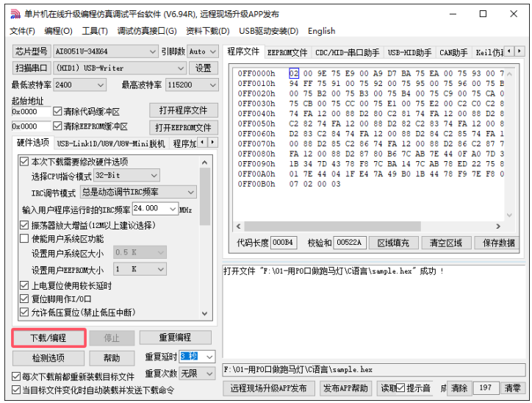Click the 检测选项 button

[x=48, y=358]
